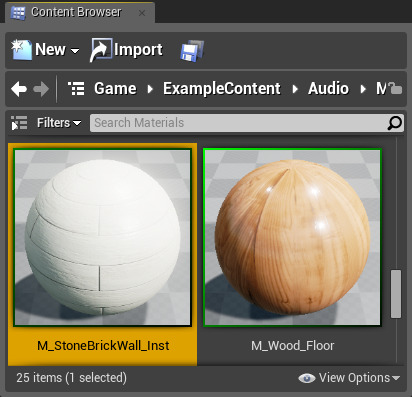The height and width of the screenshot is (397, 412).
Task: Click the M_StoneBrickWall_Inst name label
Action: coord(103,346)
